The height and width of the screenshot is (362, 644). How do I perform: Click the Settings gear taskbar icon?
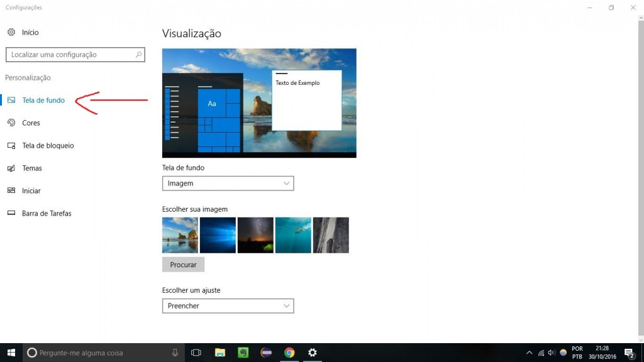(x=313, y=353)
